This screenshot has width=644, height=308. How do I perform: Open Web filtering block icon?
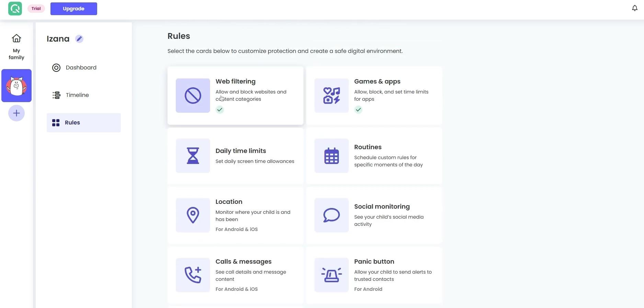click(193, 96)
